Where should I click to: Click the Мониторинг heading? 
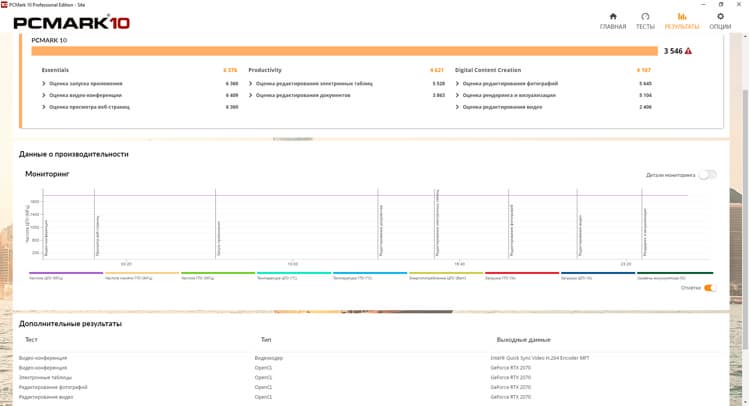[x=47, y=174]
